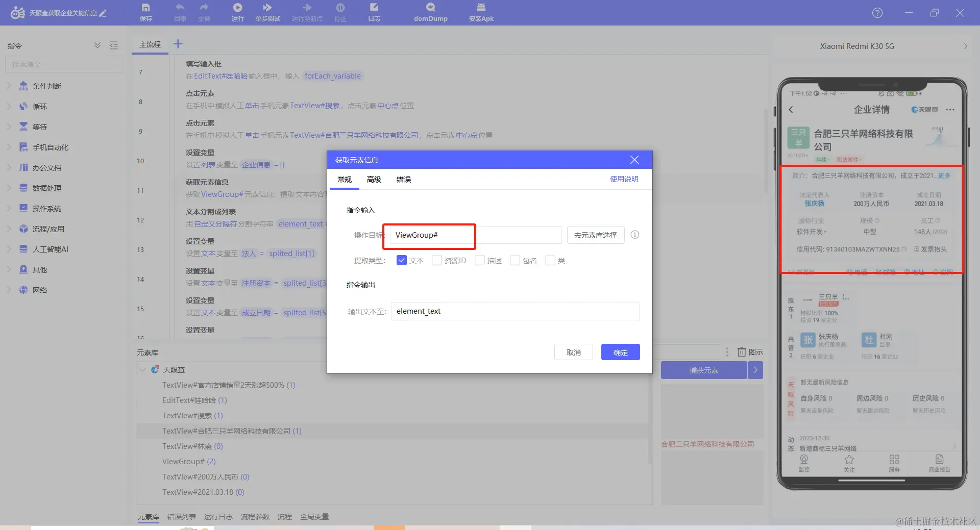980x530 pixels.
Task: Open the 安装Apk installer
Action: click(x=481, y=12)
